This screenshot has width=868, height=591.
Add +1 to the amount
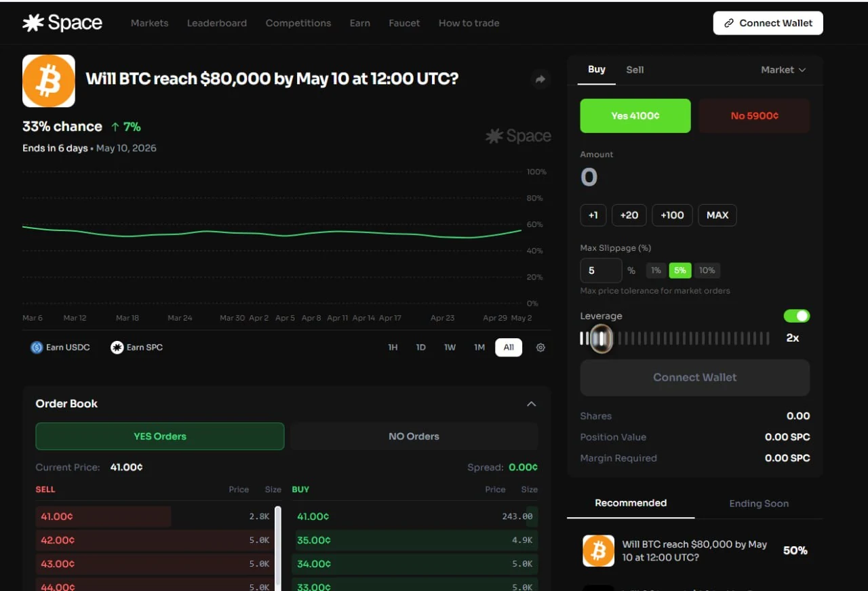[x=593, y=215]
